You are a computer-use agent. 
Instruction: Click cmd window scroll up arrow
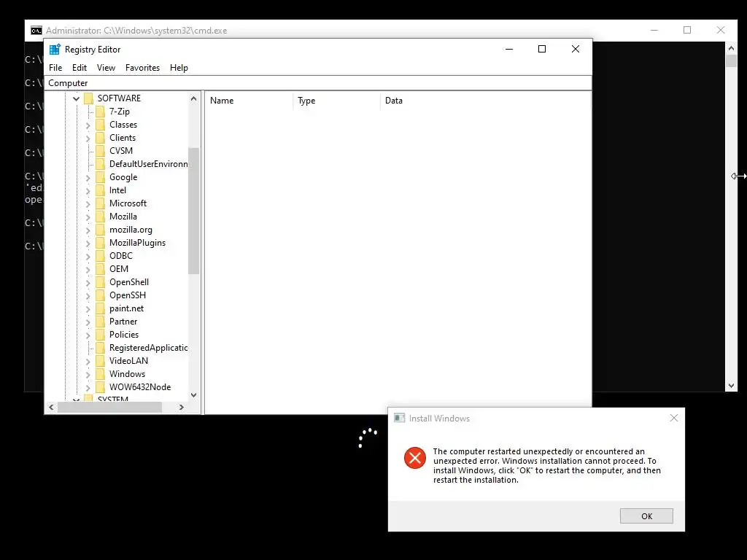(731, 48)
